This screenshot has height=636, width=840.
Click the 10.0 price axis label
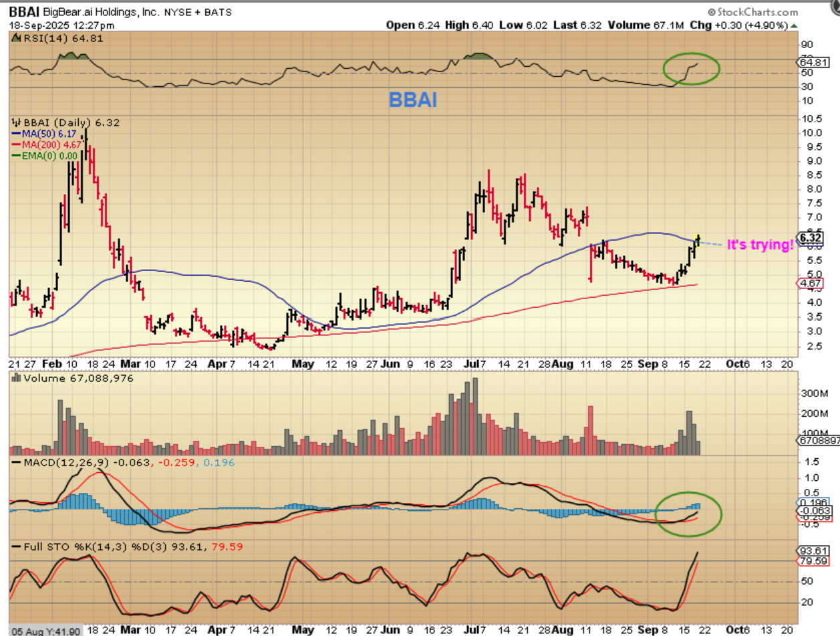pos(812,132)
